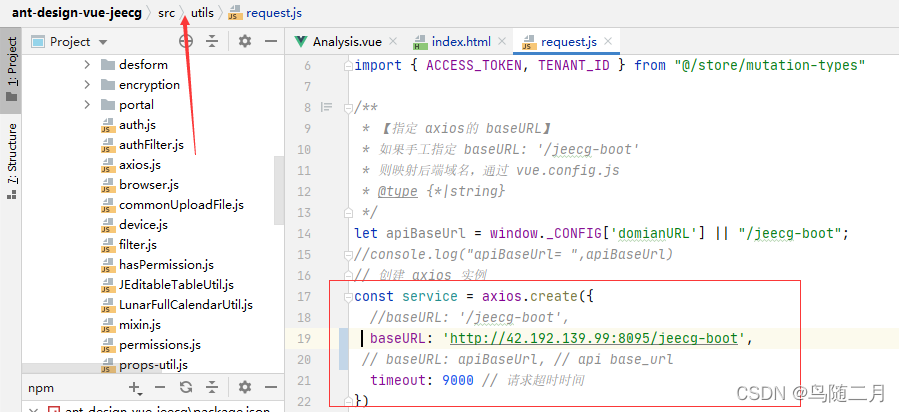The height and width of the screenshot is (412, 899).
Task: Hide the Project tool window
Action: point(270,41)
